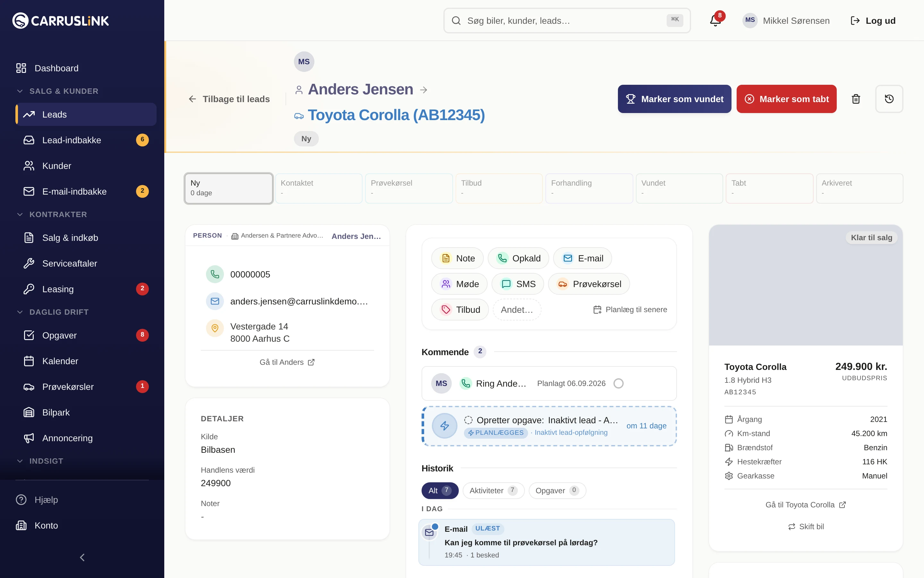This screenshot has height=578, width=924.
Task: Click the MS owner avatar above the lead name
Action: 304,62
